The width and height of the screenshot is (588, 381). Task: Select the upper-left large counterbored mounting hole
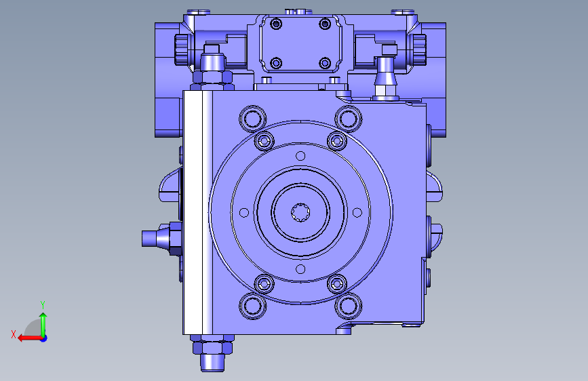click(x=253, y=119)
